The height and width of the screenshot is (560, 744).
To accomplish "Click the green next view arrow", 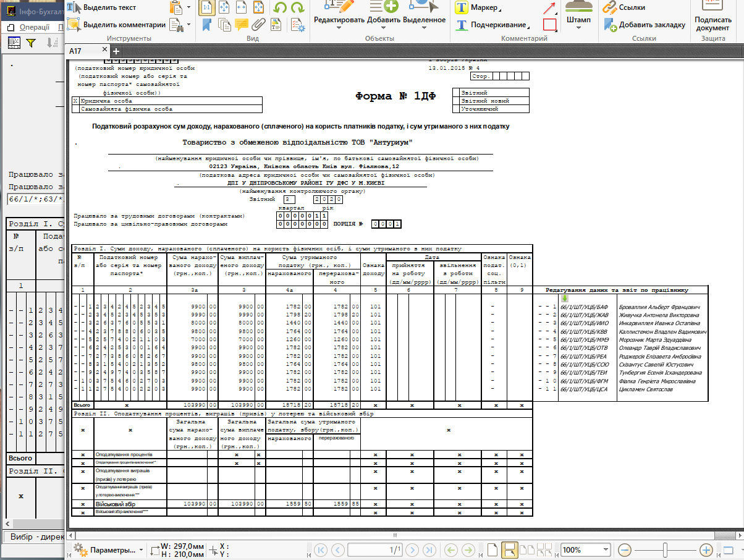I will tap(469, 549).
